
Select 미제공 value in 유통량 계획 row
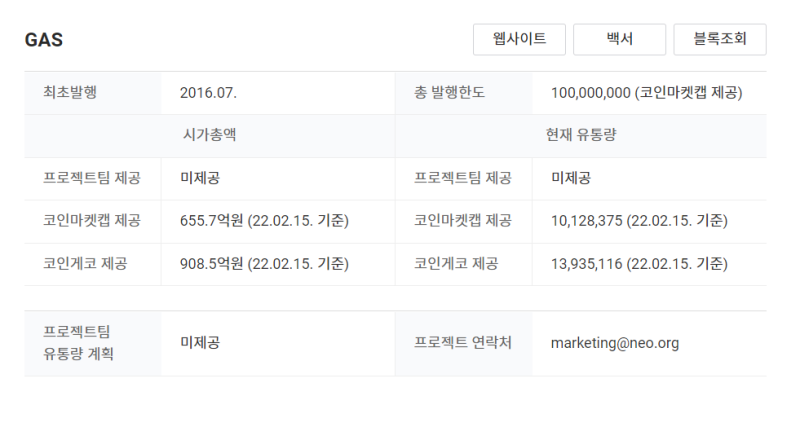coord(199,343)
